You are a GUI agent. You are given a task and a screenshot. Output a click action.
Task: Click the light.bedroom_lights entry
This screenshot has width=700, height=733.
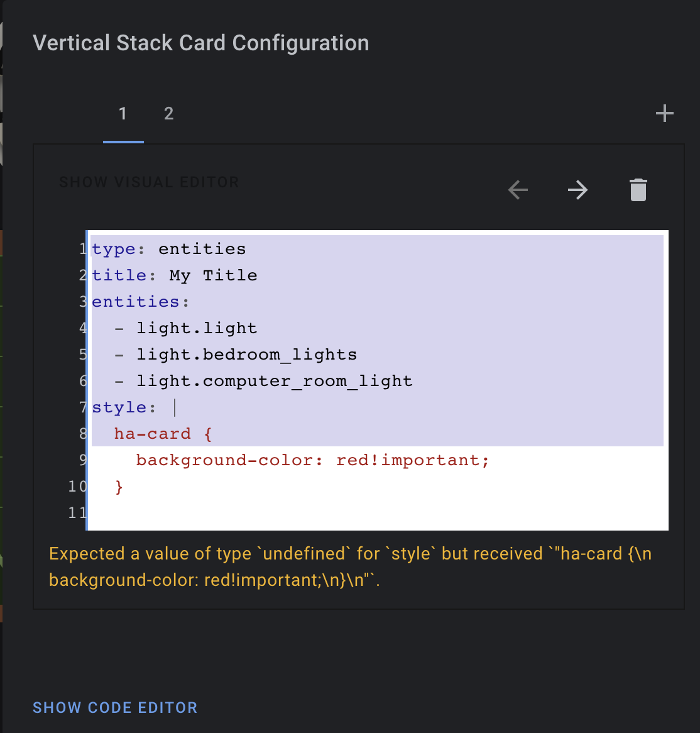pyautogui.click(x=246, y=355)
